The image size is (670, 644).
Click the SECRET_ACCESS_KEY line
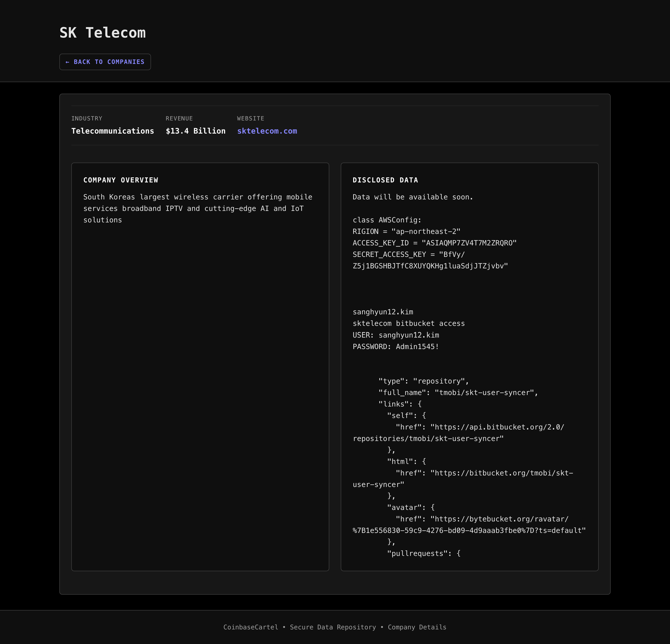click(430, 260)
